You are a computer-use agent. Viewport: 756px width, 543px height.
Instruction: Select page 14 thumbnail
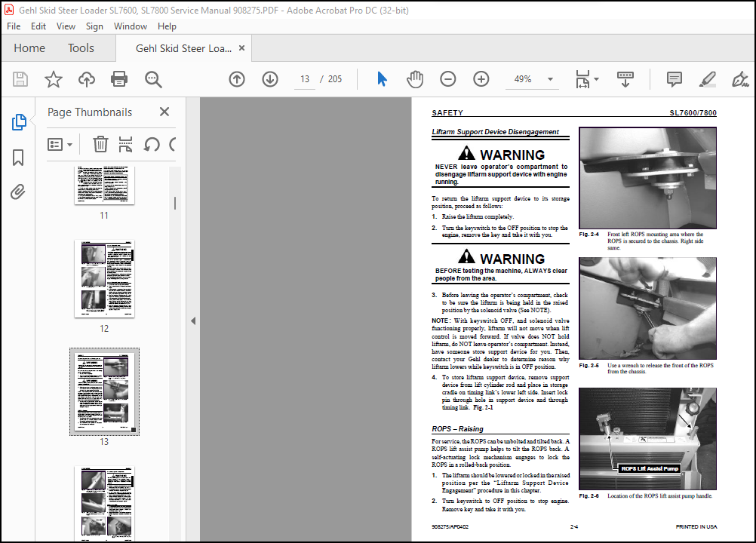tap(104, 503)
